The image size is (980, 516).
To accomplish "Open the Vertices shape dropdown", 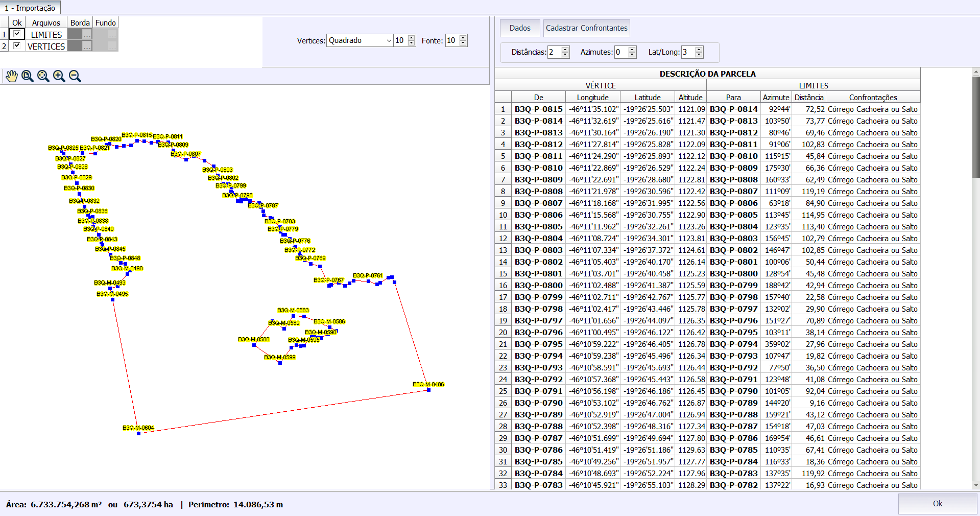I will pyautogui.click(x=389, y=40).
